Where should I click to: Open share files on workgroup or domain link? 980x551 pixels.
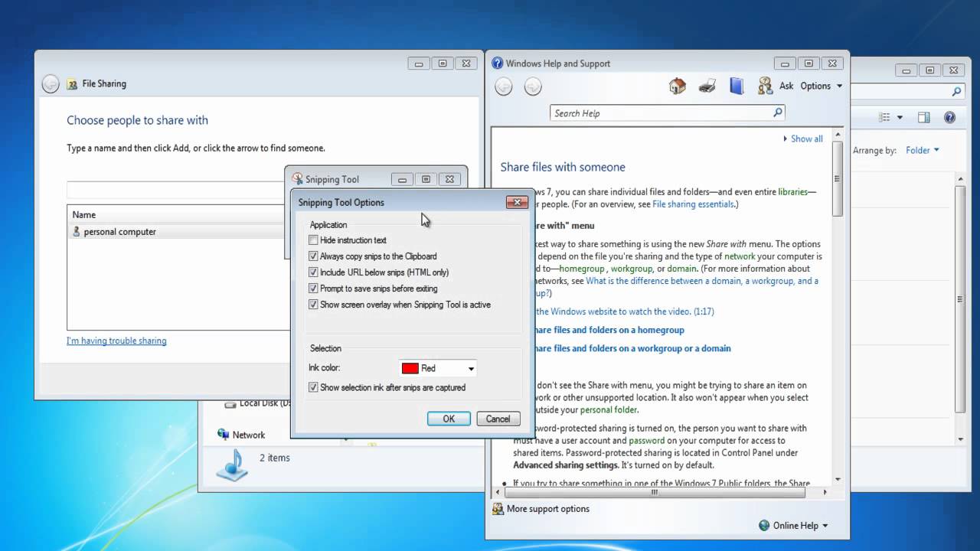coord(632,348)
